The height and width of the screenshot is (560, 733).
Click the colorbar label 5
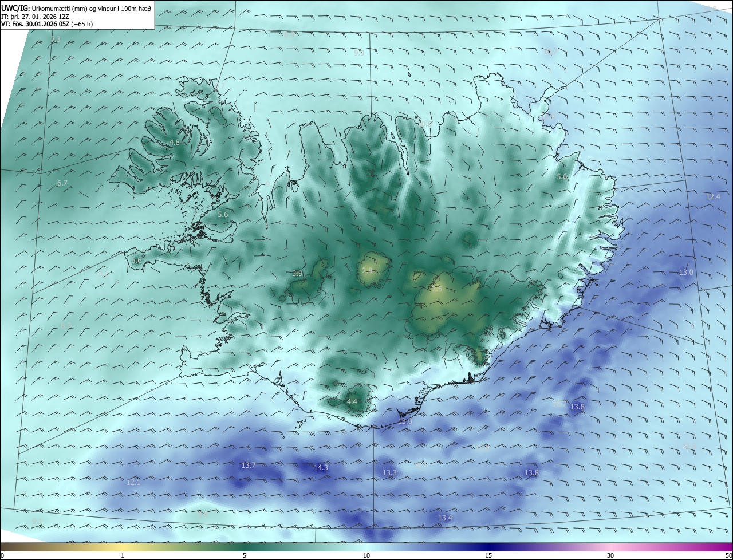click(245, 555)
